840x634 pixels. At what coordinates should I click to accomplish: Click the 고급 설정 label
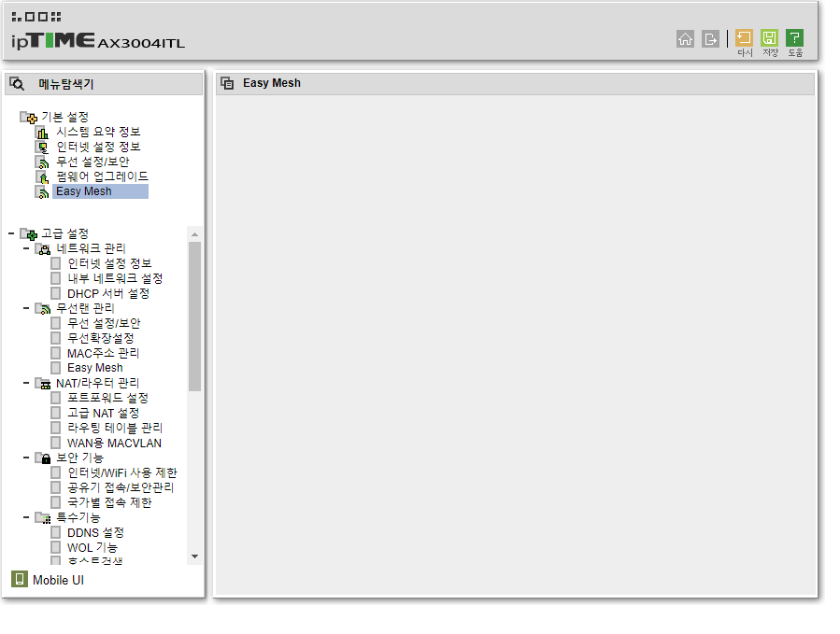(x=64, y=234)
